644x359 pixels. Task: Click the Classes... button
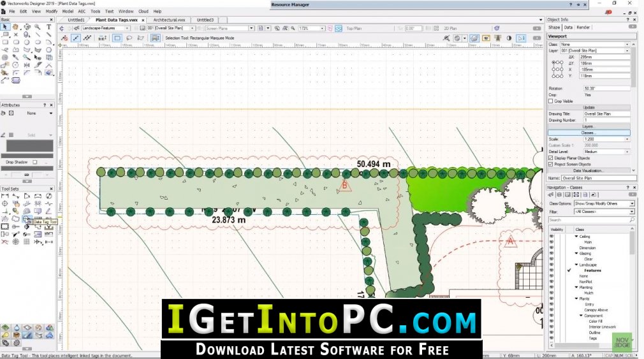[589, 133]
